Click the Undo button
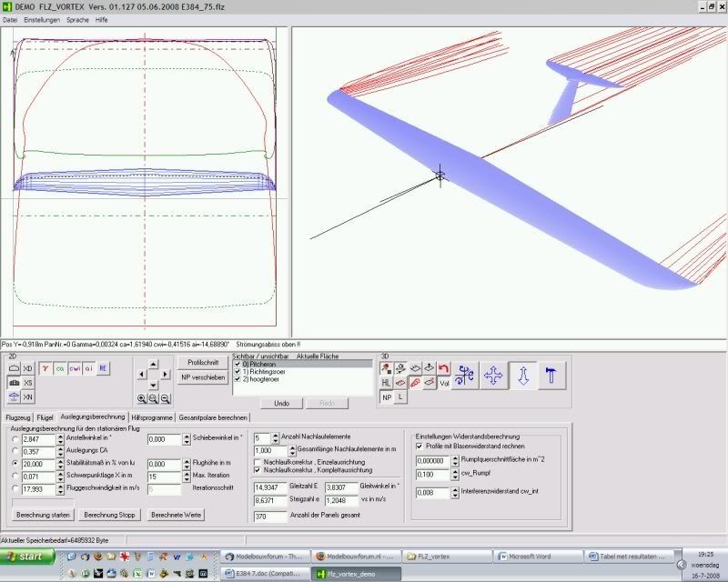The width and height of the screenshot is (728, 582). click(x=282, y=404)
